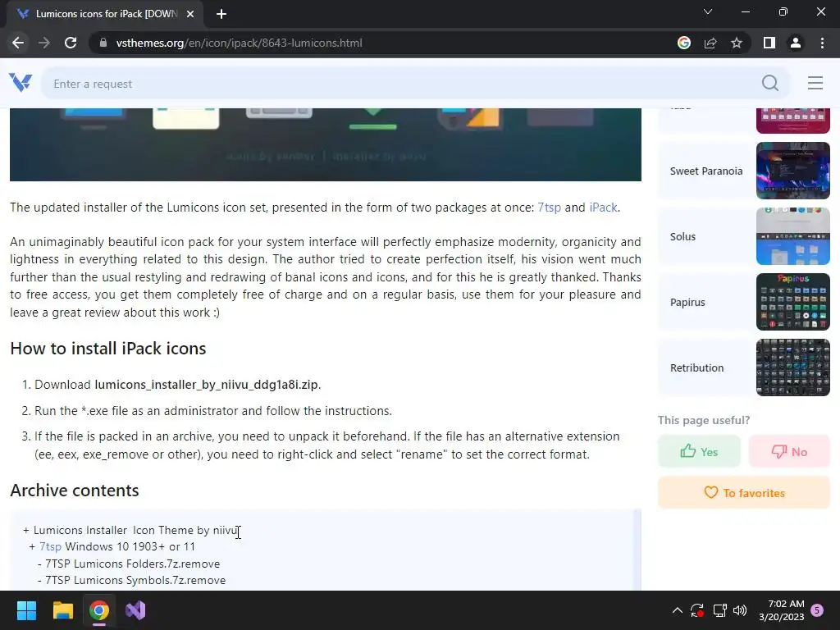Open Solus theme link
This screenshot has width=840, height=630.
(x=682, y=236)
